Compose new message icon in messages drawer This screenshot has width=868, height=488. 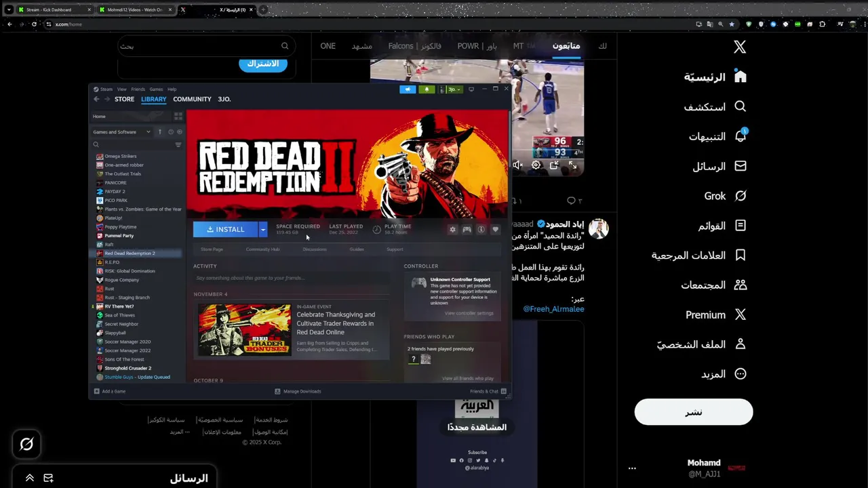click(49, 478)
